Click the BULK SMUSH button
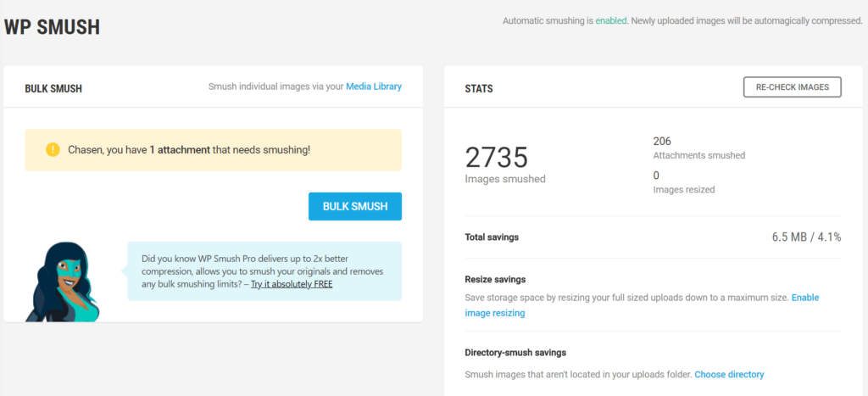Screen dimensions: 868x396 click(x=355, y=207)
